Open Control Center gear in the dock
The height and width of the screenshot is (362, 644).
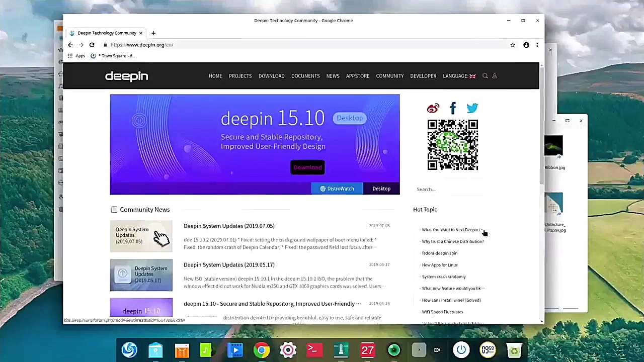pyautogui.click(x=288, y=350)
